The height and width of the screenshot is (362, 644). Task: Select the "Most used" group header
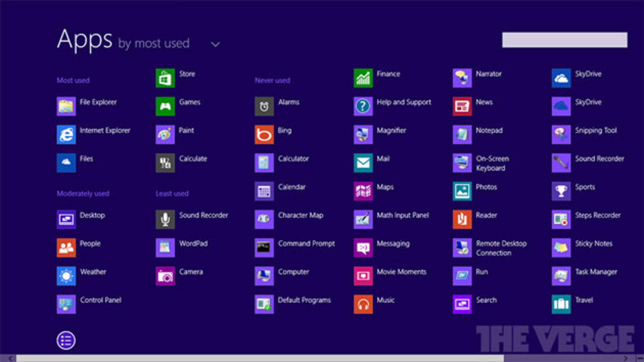[x=73, y=81]
